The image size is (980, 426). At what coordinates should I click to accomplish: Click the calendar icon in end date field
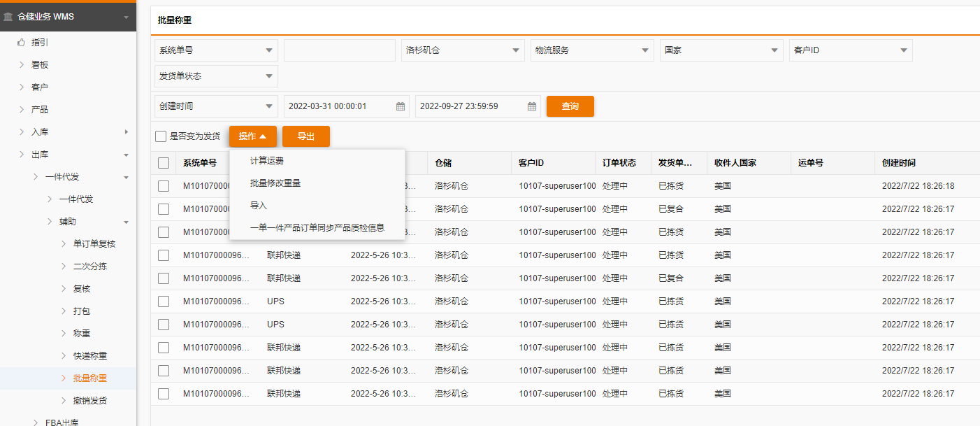532,106
